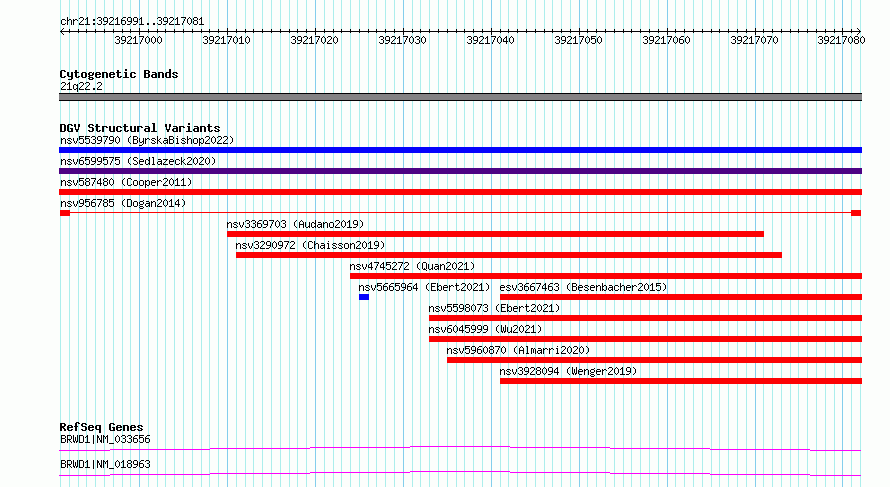Open the nsv5665964 (Ebert2021) label
Viewport: 890px width, 487px height.
pos(424,287)
